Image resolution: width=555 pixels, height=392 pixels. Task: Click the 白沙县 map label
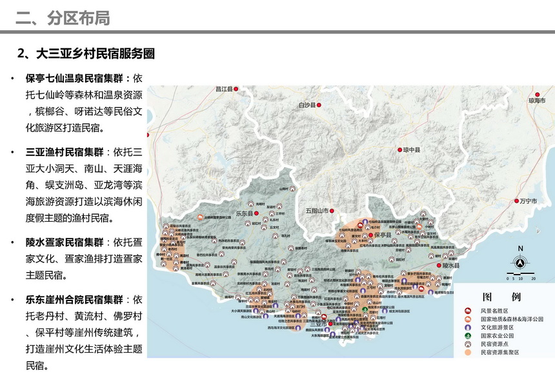click(x=307, y=105)
